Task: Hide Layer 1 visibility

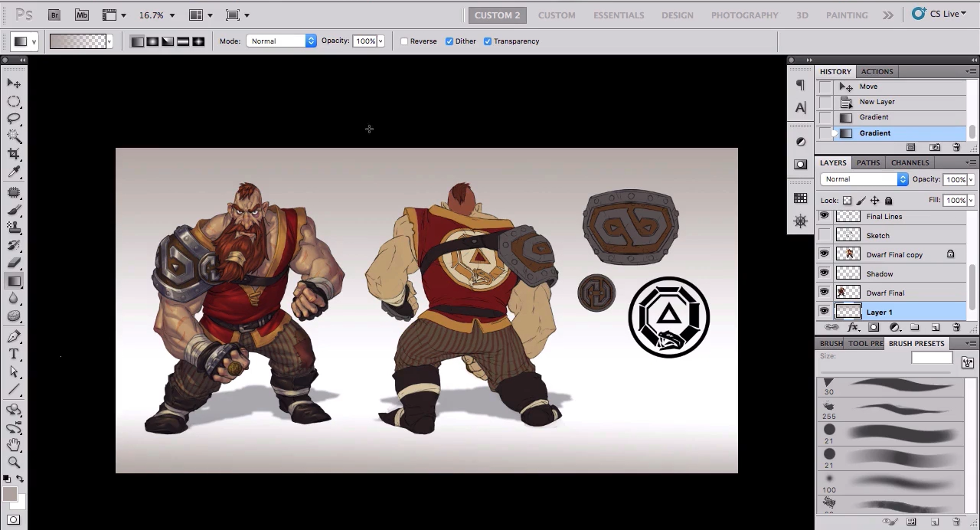Action: pyautogui.click(x=824, y=312)
